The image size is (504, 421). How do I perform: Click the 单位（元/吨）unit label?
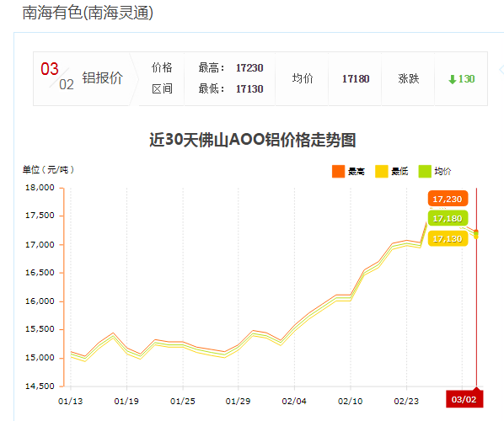click(x=48, y=169)
